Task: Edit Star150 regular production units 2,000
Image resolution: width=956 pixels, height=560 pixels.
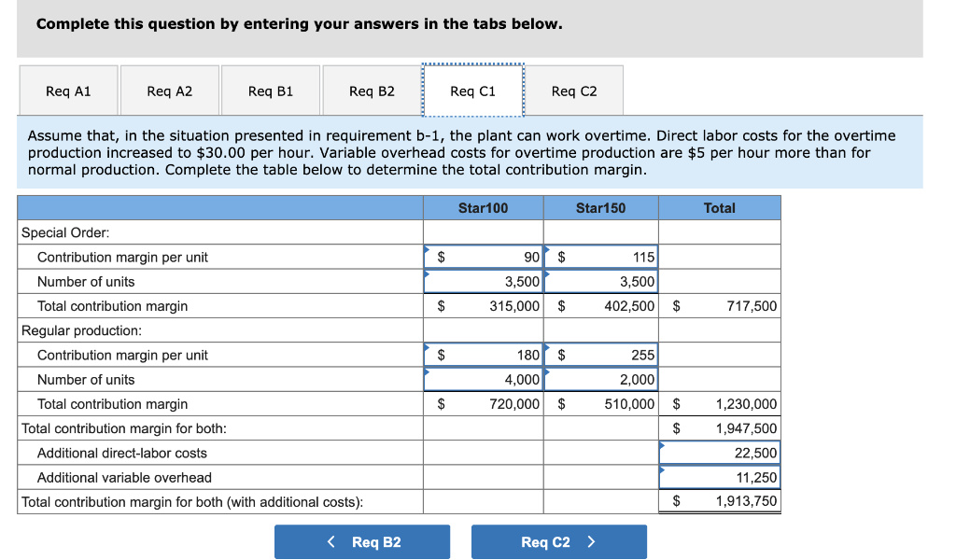Action: click(600, 379)
